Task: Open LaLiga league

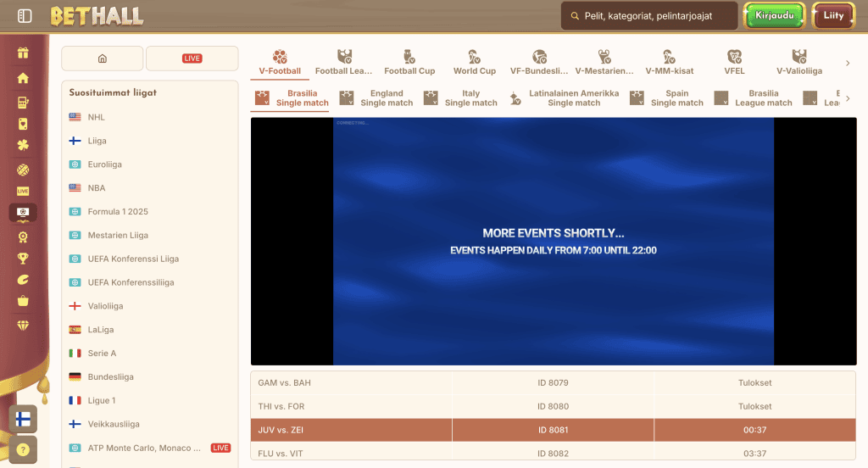Action: pos(149,330)
